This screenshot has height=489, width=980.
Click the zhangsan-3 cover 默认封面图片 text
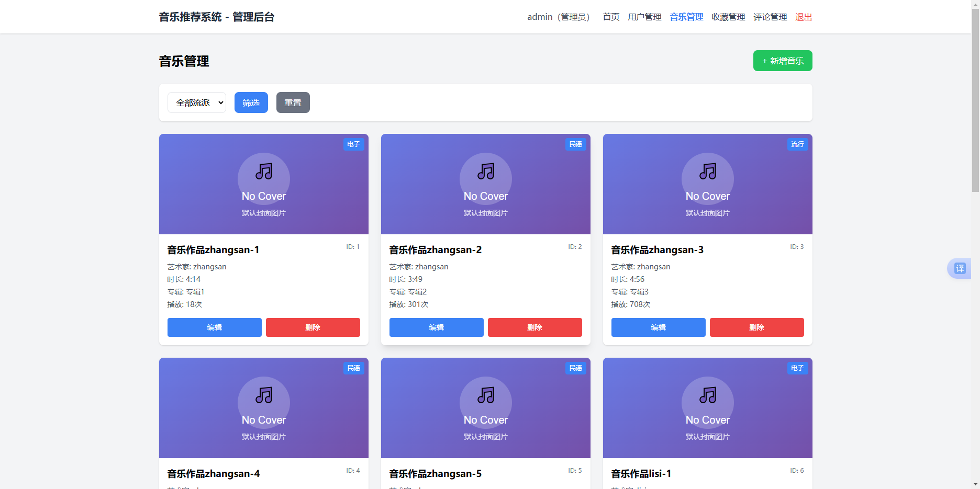click(x=708, y=213)
